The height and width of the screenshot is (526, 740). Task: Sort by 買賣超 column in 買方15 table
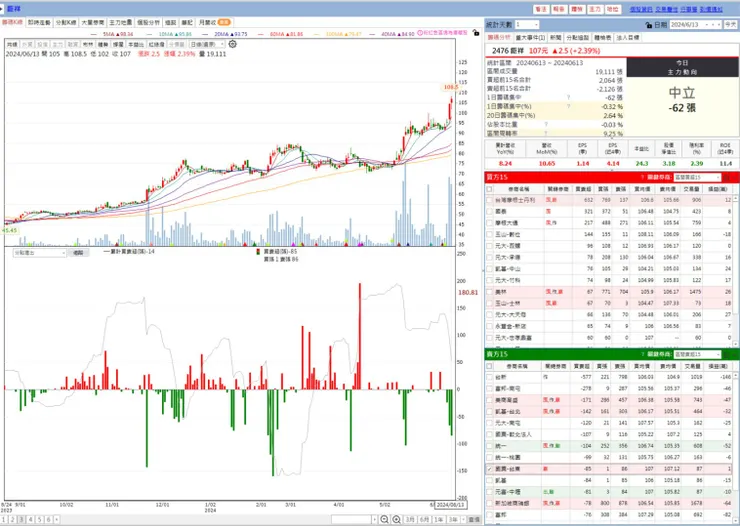(x=583, y=189)
